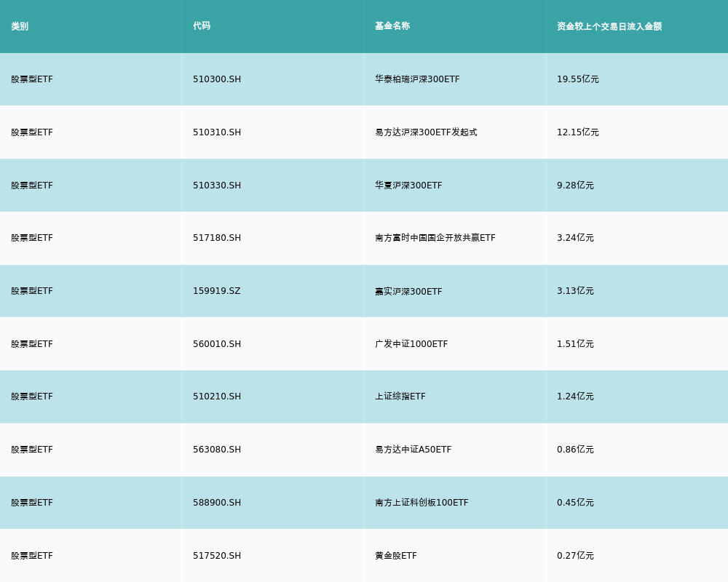Screen dimensions: 728x582
Task: Click 股票型ETF in the 560010.SH row
Action: click(32, 344)
